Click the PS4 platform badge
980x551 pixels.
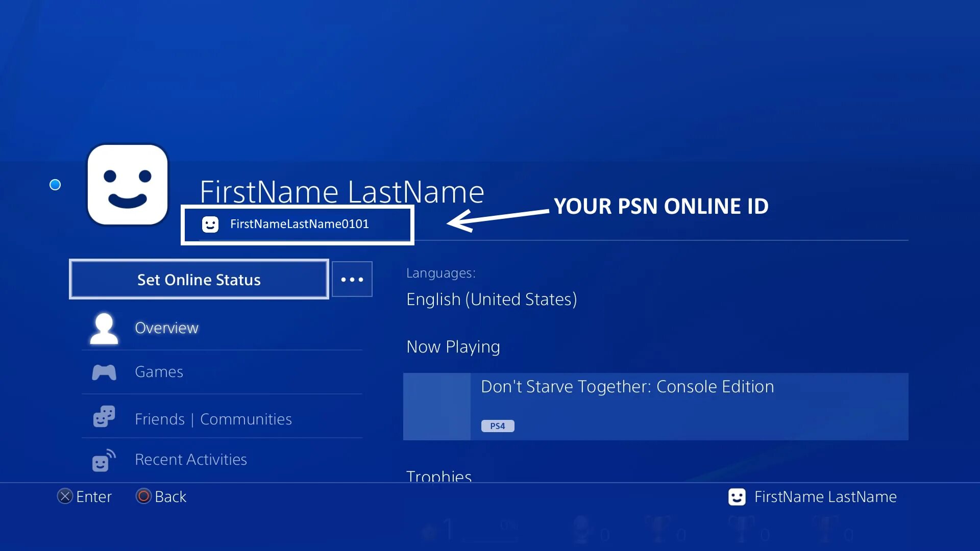[x=497, y=426]
